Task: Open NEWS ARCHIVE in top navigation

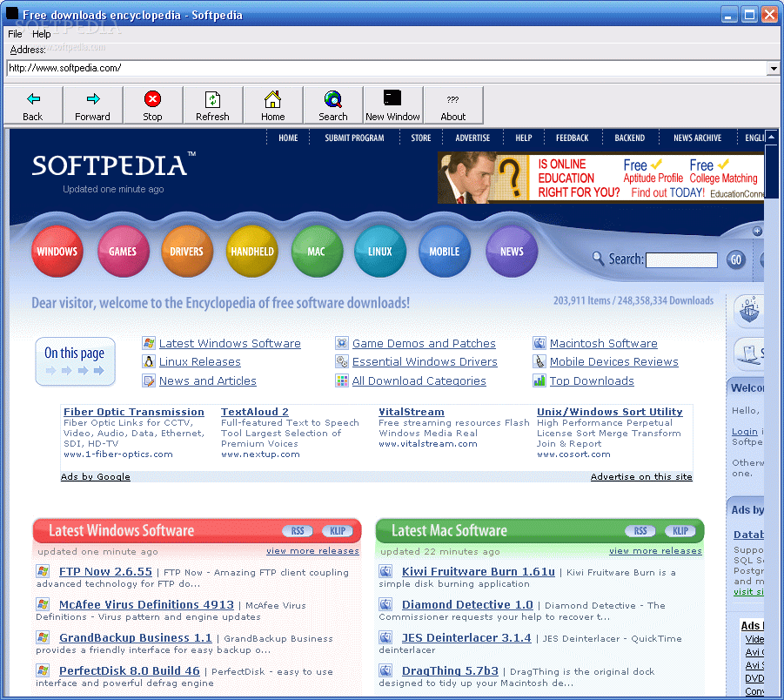Action: (697, 138)
